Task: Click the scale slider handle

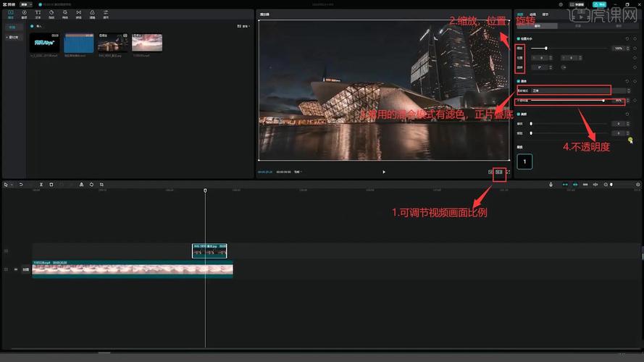Action: pyautogui.click(x=545, y=49)
